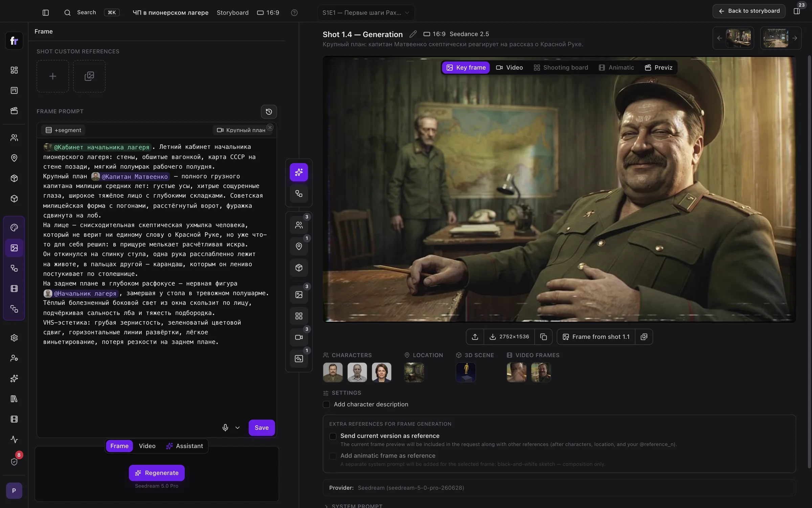Open notifications shield icon with badge 8
The width and height of the screenshot is (812, 508).
point(14,461)
